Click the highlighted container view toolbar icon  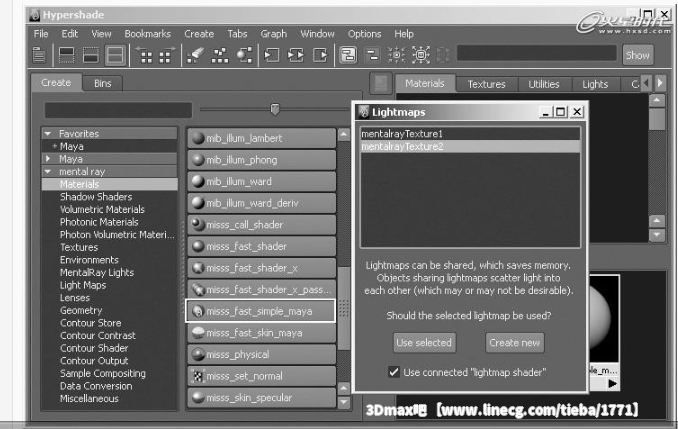pos(348,55)
